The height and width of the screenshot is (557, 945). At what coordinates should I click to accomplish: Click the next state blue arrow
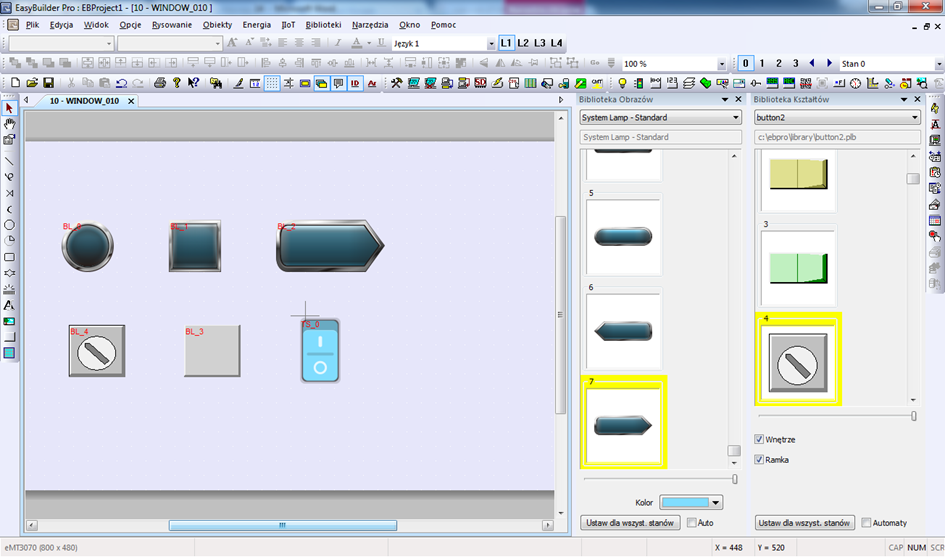click(829, 63)
